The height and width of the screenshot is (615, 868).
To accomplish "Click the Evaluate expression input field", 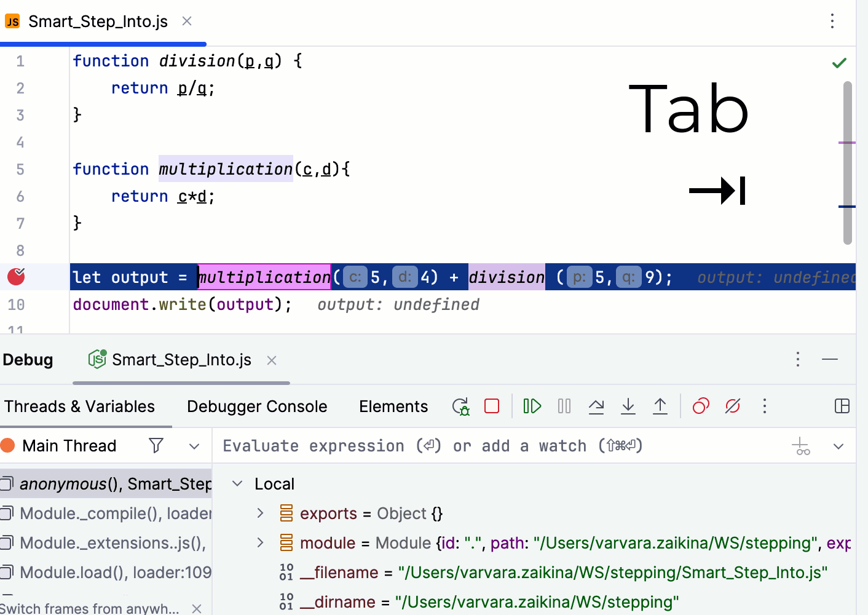I will [x=430, y=445].
